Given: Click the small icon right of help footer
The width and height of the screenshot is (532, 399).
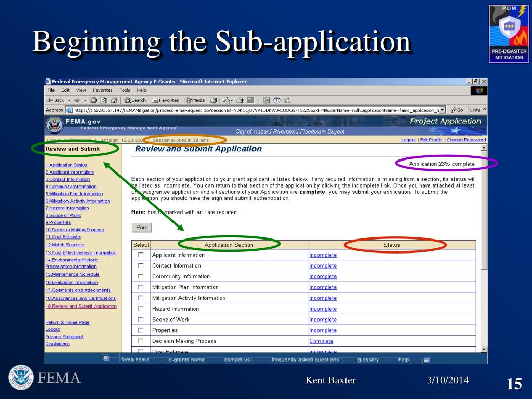Looking at the screenshot, I should pos(427,360).
